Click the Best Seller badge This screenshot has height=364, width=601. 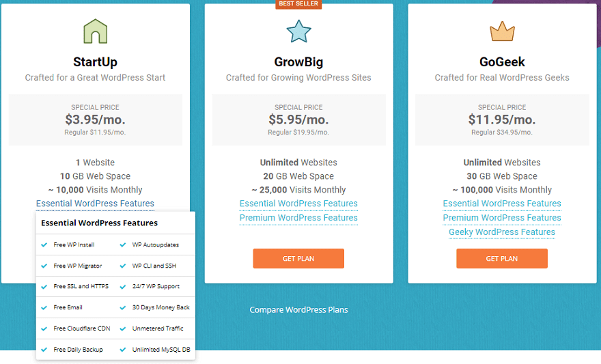click(x=298, y=4)
